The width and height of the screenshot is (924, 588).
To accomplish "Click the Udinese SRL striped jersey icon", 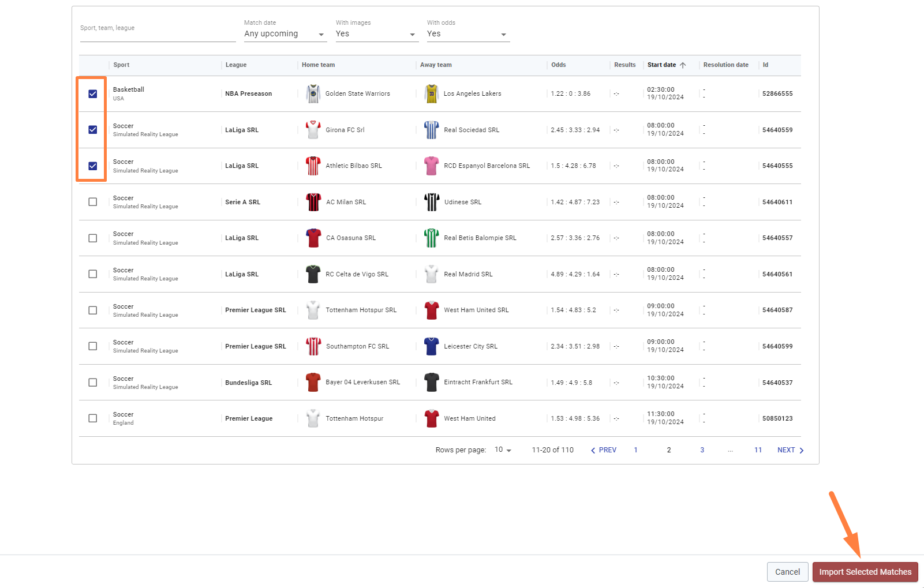I will click(x=432, y=202).
